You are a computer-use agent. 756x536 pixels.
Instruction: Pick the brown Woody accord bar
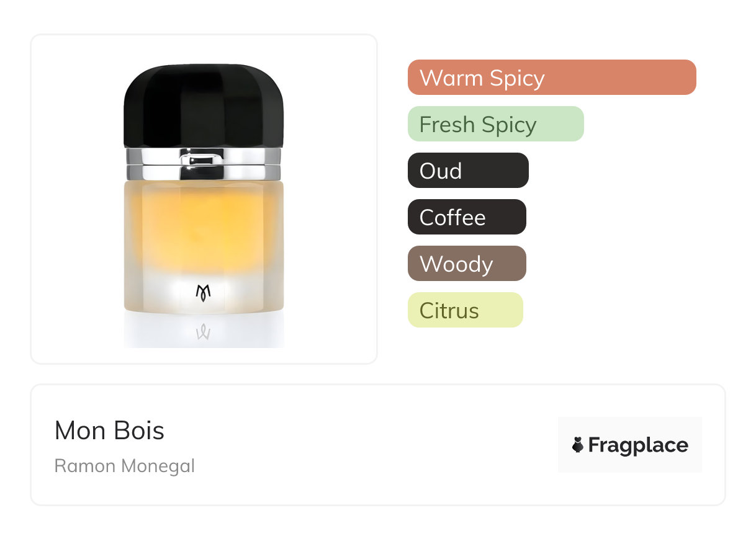pos(466,264)
